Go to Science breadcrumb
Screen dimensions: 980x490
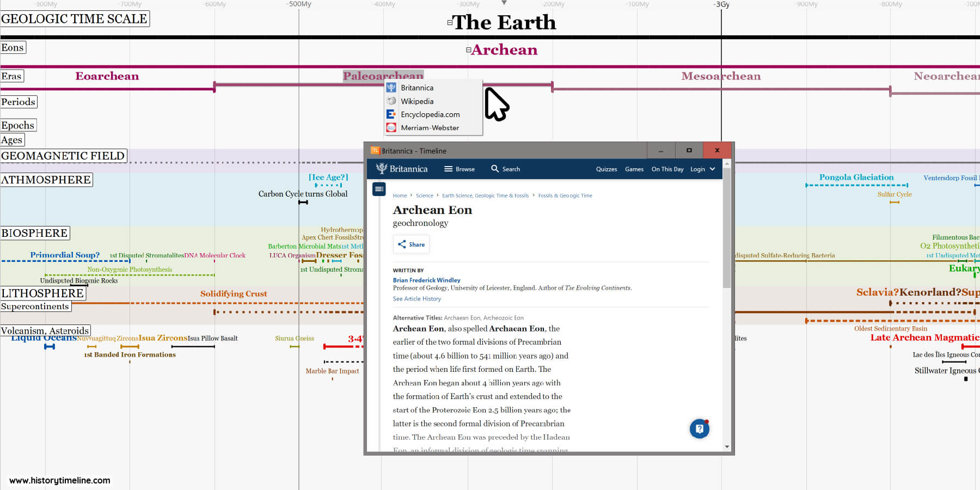click(x=425, y=195)
